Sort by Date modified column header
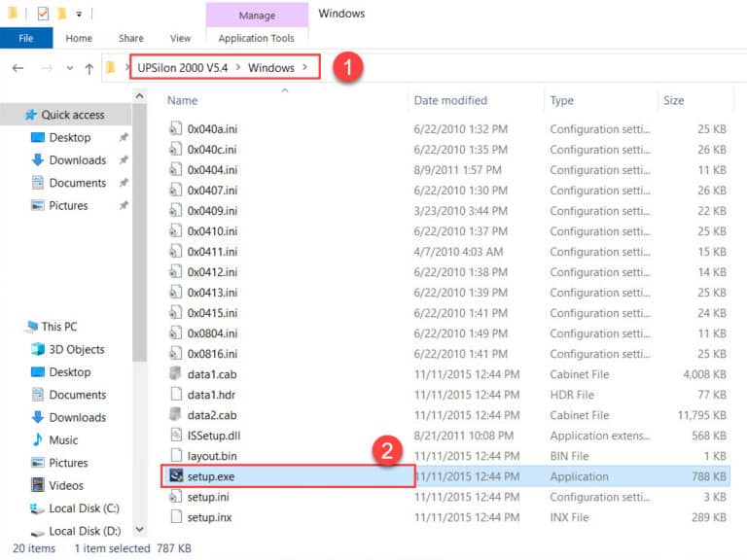 tap(450, 100)
